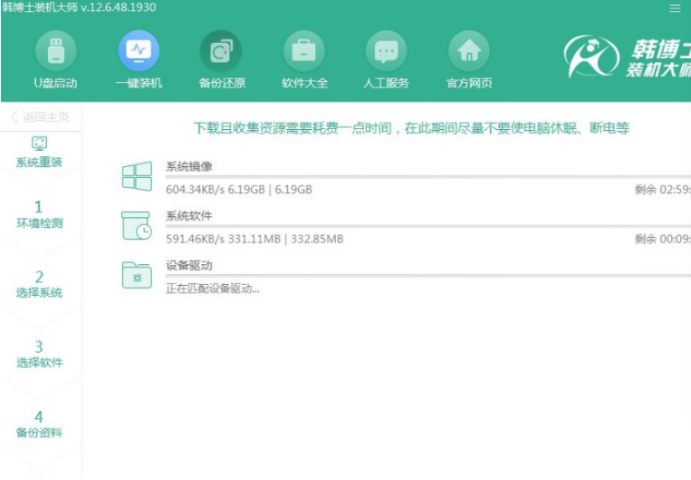Image resolution: width=691 pixels, height=480 pixels.
Task: Open the 官方网页 home icon
Action: 468,50
